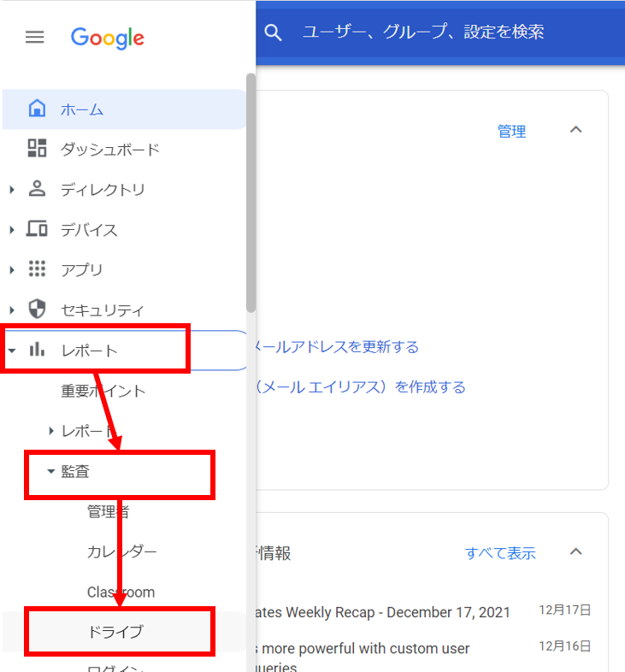Click the sidebar vertical scrollbar thumb
Image resolution: width=625 pixels, height=672 pixels.
pyautogui.click(x=251, y=193)
